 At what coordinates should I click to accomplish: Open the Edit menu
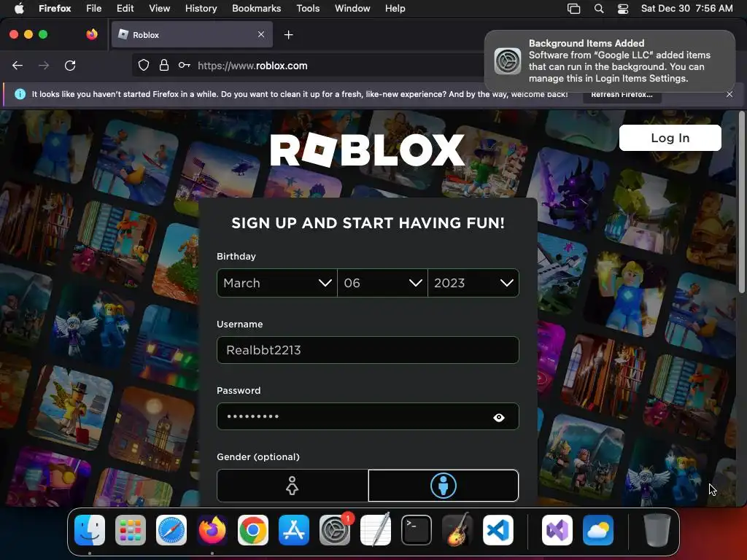click(x=125, y=8)
